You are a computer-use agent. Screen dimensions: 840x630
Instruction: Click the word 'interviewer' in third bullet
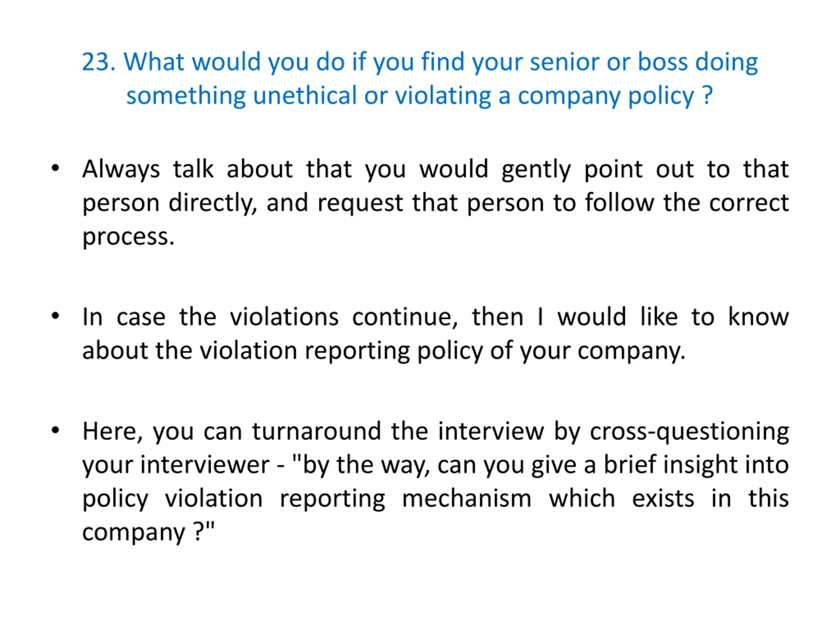pyautogui.click(x=205, y=465)
